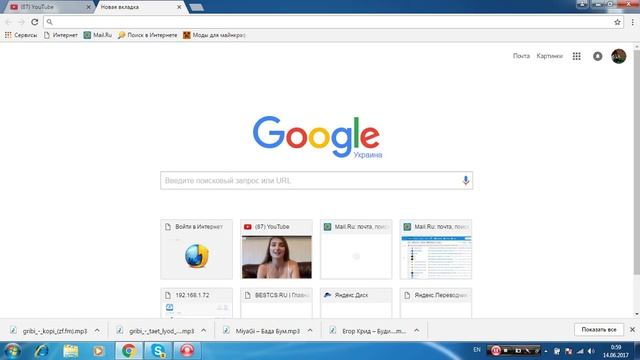Open Windows Media Player on taskbar
Screen dimensions: 640x360
pyautogui.click(x=98, y=351)
